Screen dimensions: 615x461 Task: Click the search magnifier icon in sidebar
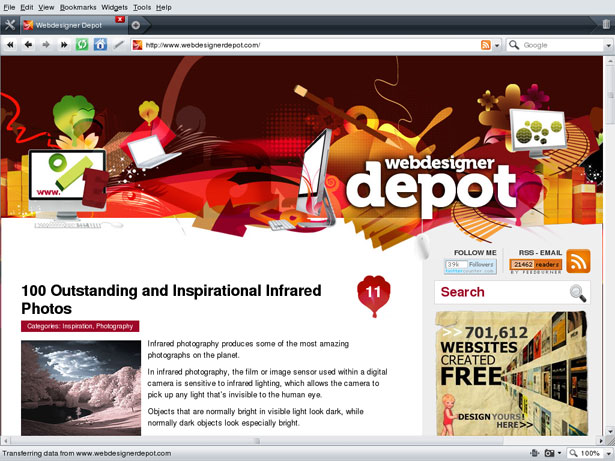pos(578,293)
